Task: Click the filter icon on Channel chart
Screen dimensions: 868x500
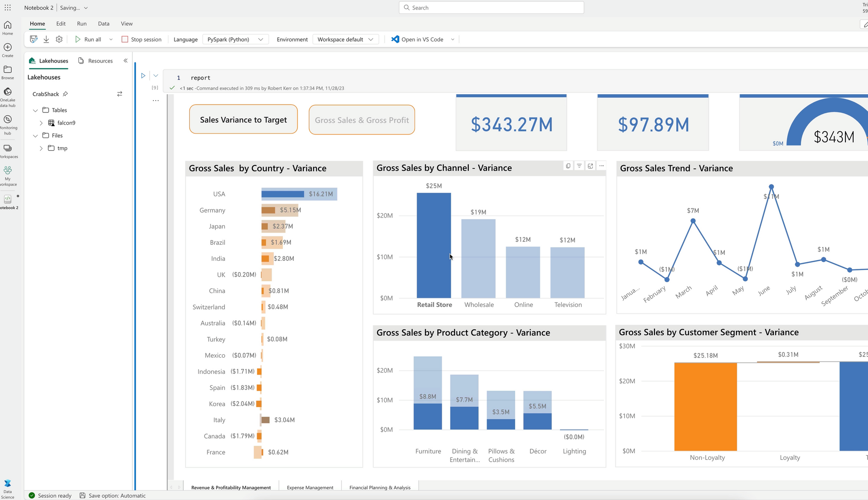Action: point(579,166)
